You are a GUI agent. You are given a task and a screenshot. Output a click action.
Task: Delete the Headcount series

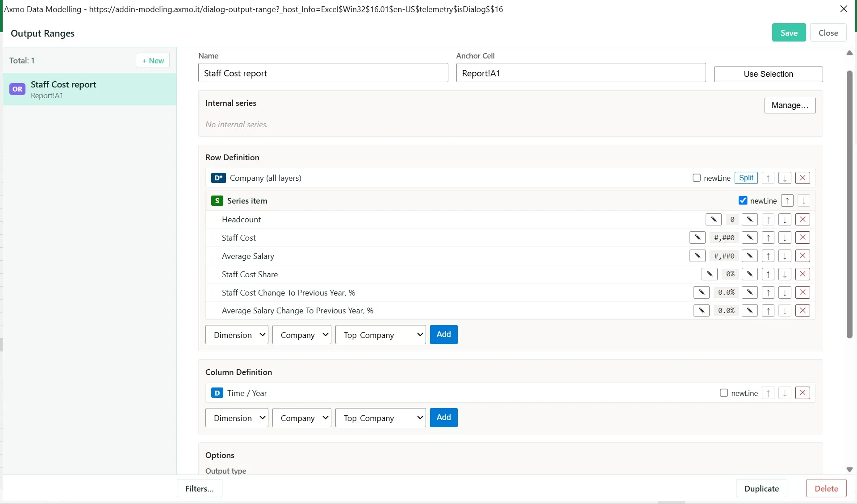point(803,220)
